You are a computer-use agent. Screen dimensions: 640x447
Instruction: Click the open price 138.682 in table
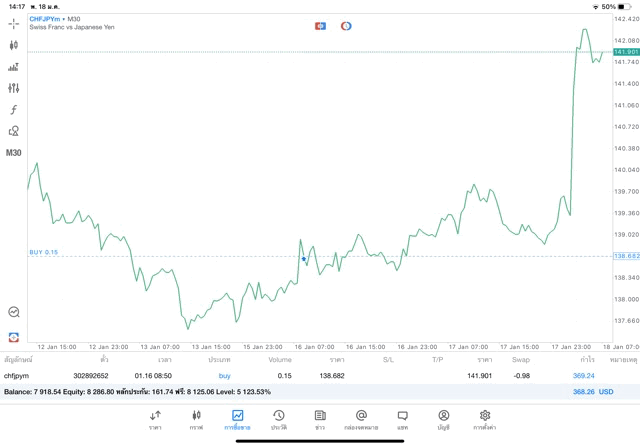pyautogui.click(x=332, y=376)
